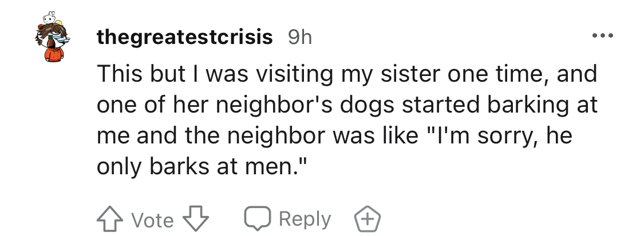The width and height of the screenshot is (644, 236).
Task: Open the 9h timestamp permalink
Action: (300, 37)
